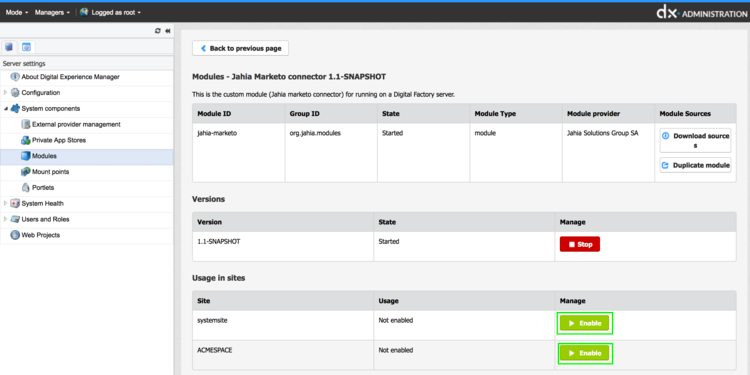Viewport: 750px width, 375px height.
Task: Open Portlets in the tree
Action: (43, 188)
